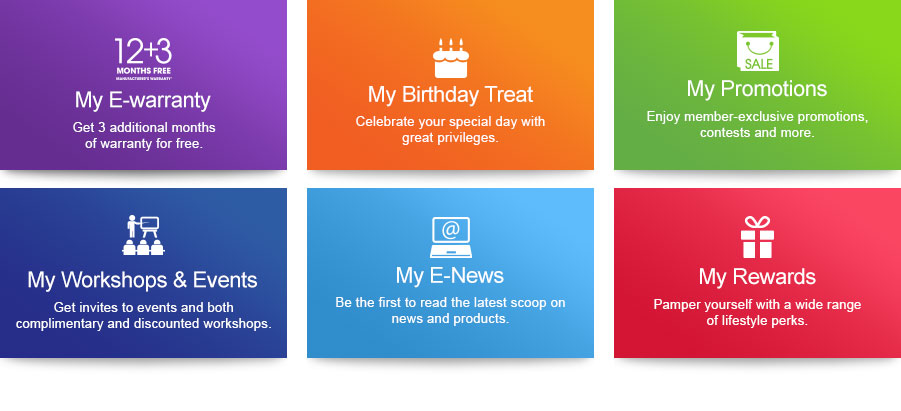The width and height of the screenshot is (901, 411).
Task: Click the laptop email icon
Action: [x=450, y=236]
